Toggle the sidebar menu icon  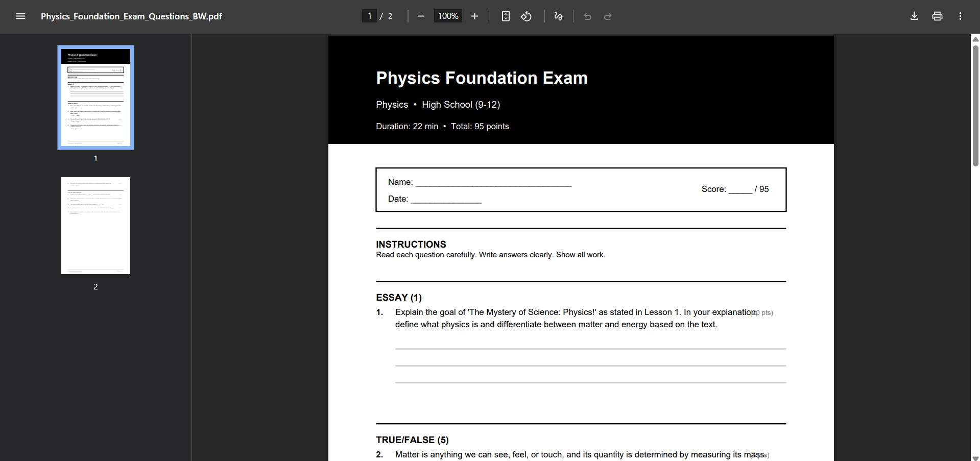(x=20, y=16)
